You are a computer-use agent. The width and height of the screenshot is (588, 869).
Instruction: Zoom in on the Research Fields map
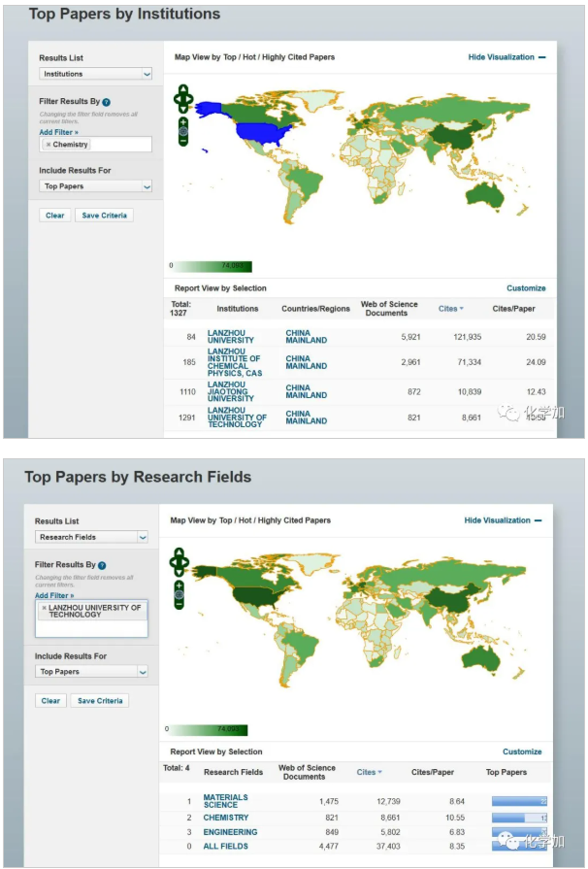coord(179,585)
